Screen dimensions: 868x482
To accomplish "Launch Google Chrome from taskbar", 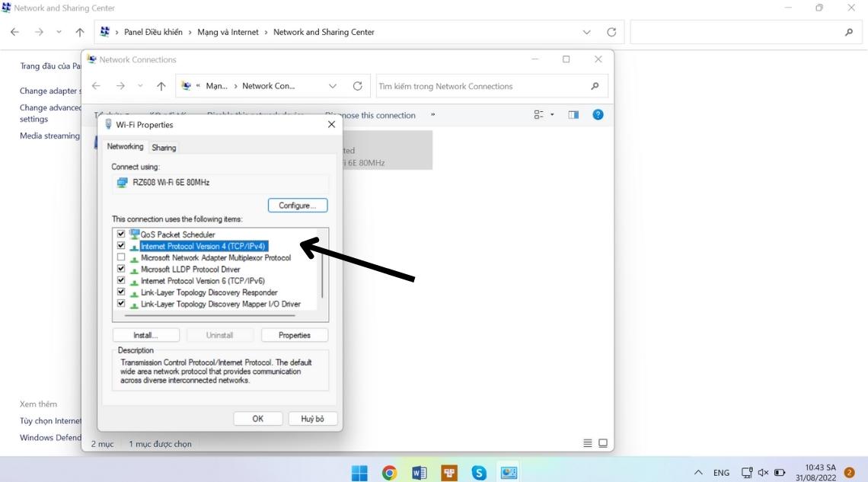I will [390, 473].
